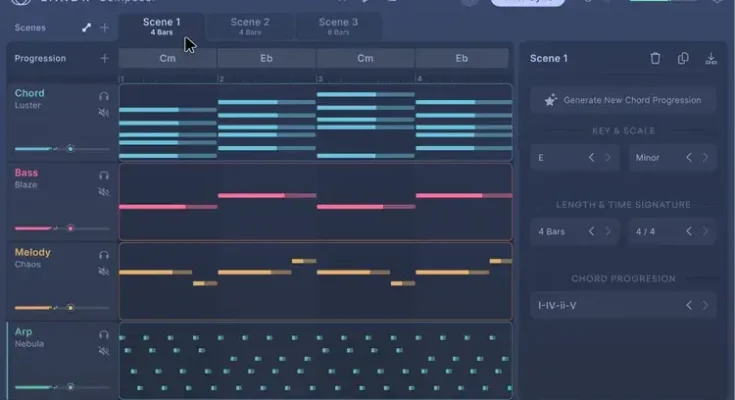This screenshot has width=735, height=400.
Task: Mute the Arp track
Action: pyautogui.click(x=104, y=351)
